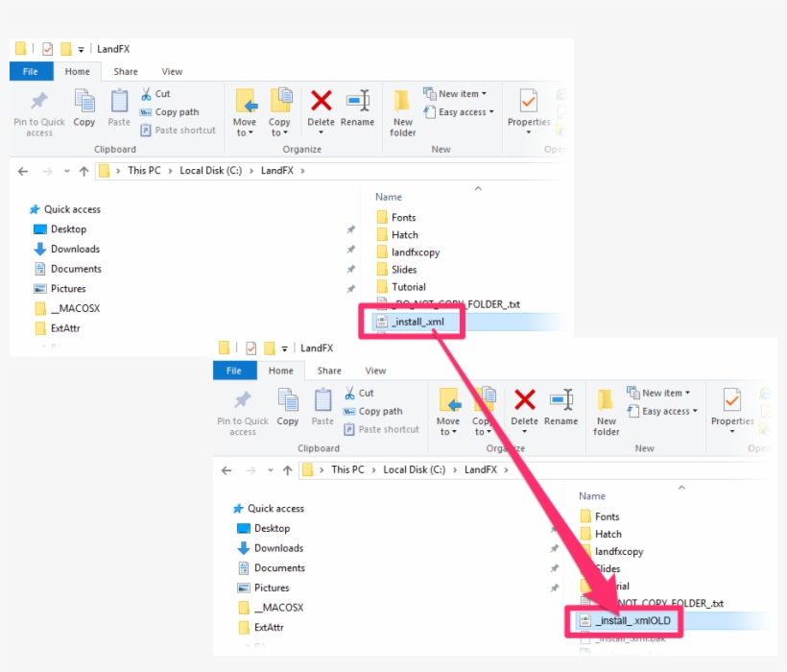Click Pin to Quick access in upper window
The width and height of the screenshot is (787, 672).
(39, 113)
